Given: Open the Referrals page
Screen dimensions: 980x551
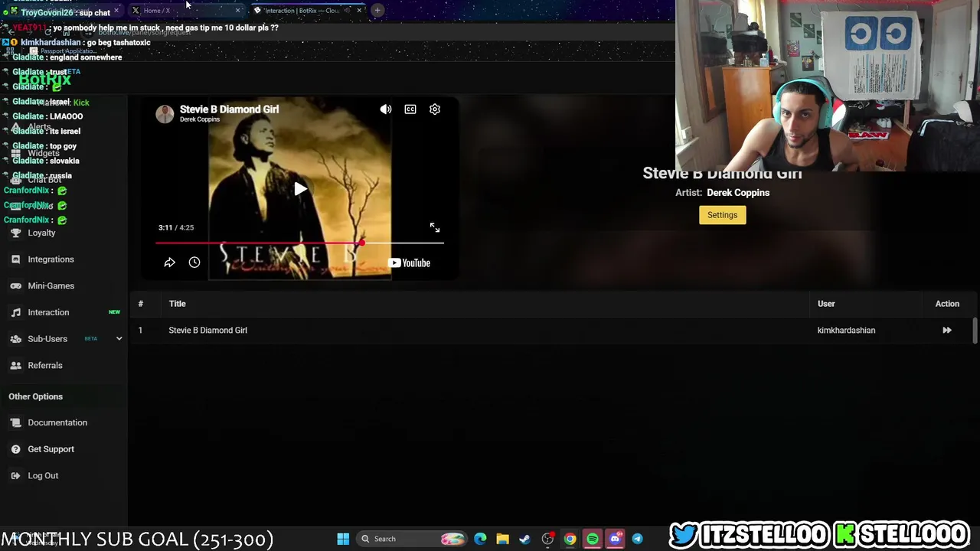Looking at the screenshot, I should 44,366.
